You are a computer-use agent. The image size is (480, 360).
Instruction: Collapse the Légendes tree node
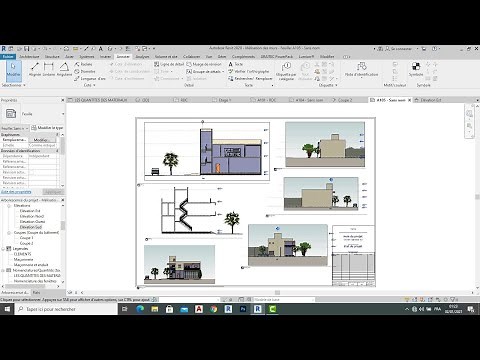coord(3,249)
